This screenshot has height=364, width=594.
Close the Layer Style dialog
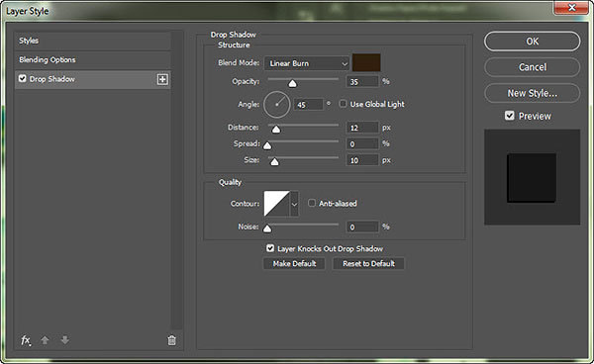pyautogui.click(x=572, y=8)
